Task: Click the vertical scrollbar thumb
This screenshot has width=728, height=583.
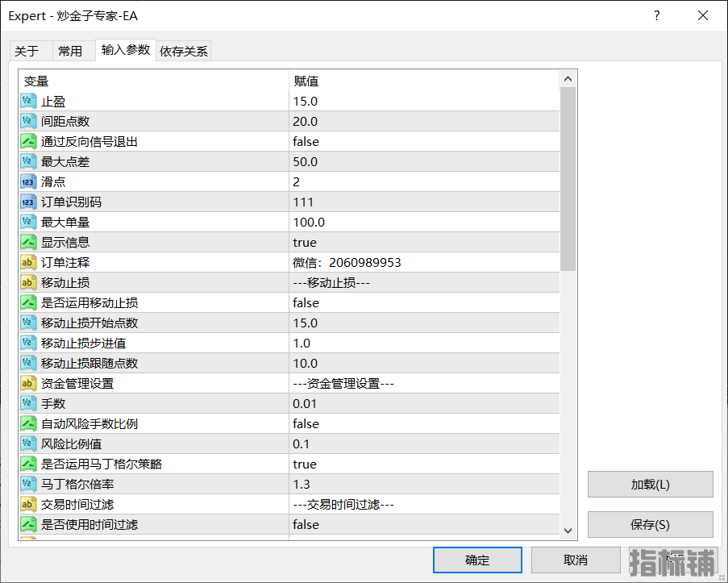Action: click(568, 179)
